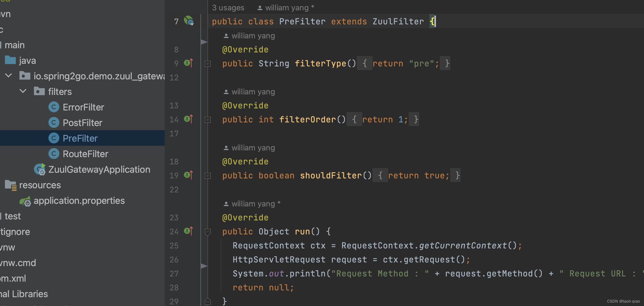This screenshot has width=644, height=306.
Task: Click the override gutter icon next to run method
Action: tap(188, 231)
